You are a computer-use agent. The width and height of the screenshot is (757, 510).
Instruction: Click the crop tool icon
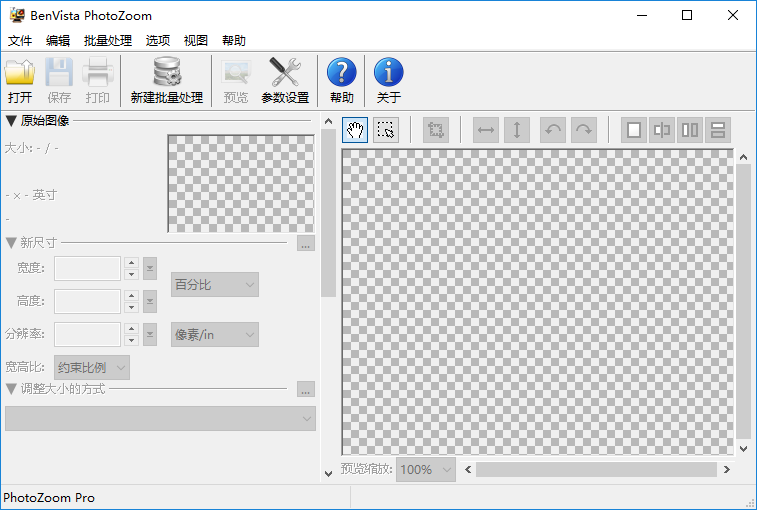[x=436, y=130]
